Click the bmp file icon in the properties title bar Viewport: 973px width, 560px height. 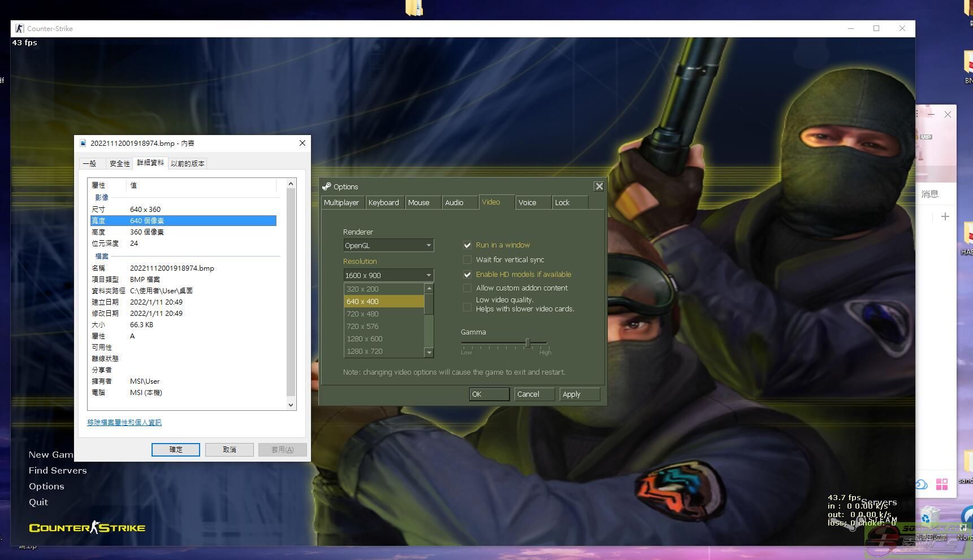pyautogui.click(x=83, y=143)
